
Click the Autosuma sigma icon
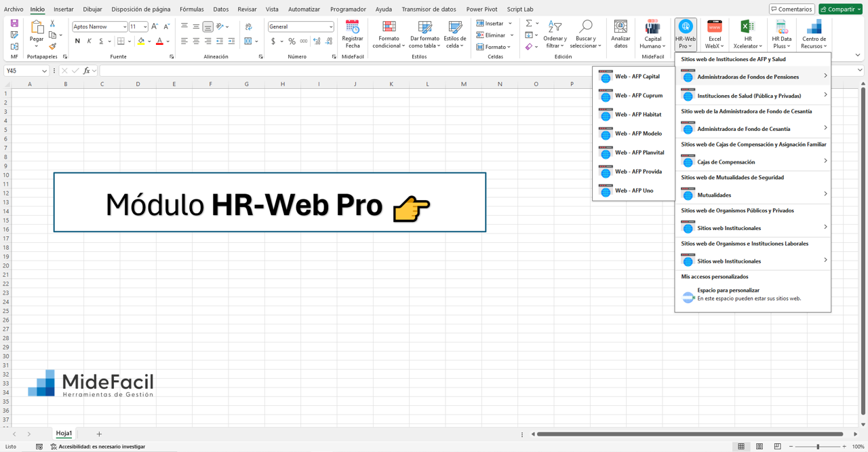(529, 23)
